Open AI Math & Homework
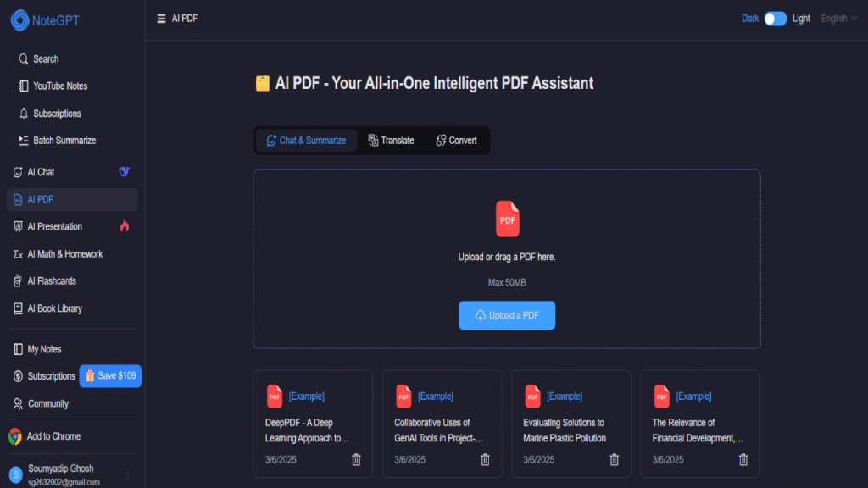The image size is (868, 488). click(58, 254)
